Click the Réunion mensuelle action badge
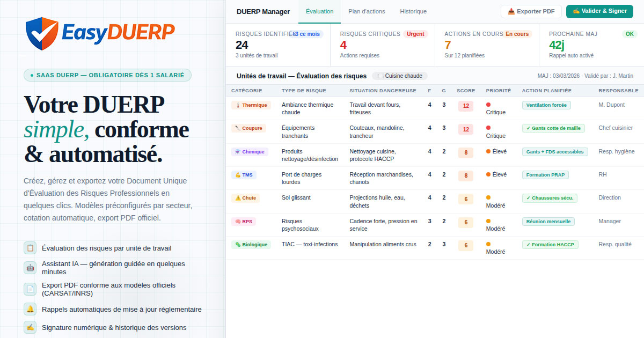The width and height of the screenshot is (644, 338). (548, 221)
